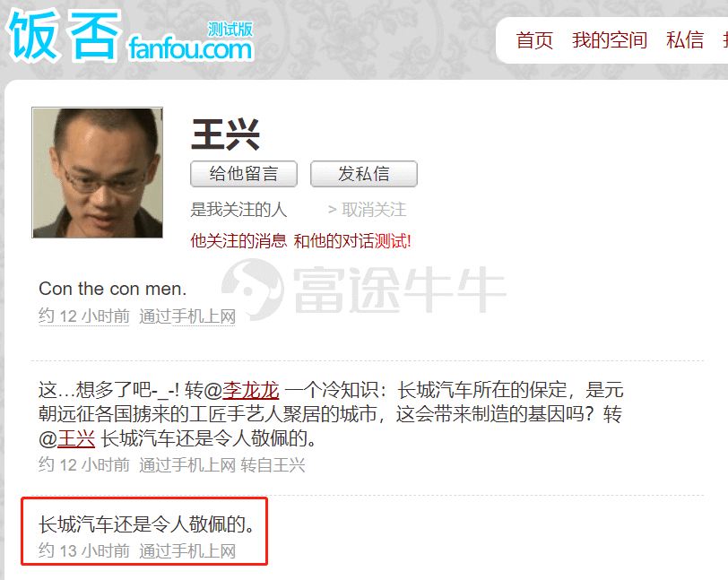Open 我的空间 navigation item
Screen dimensions: 728x580
point(610,40)
